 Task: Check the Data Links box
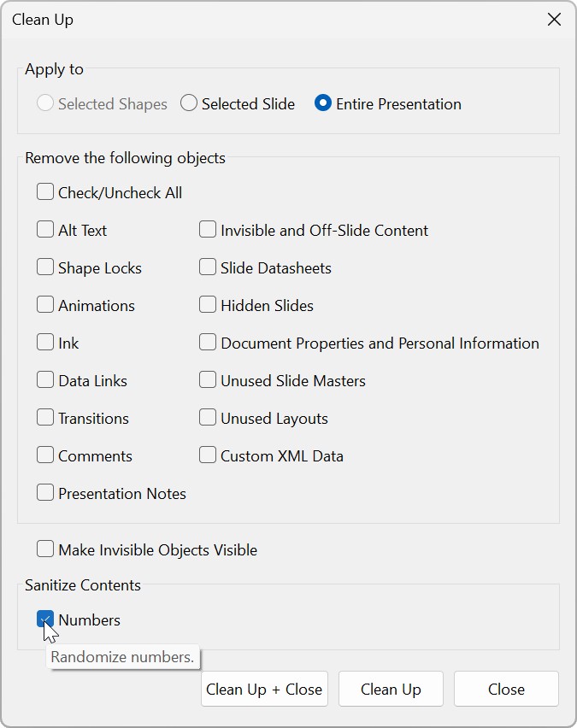[x=45, y=380]
